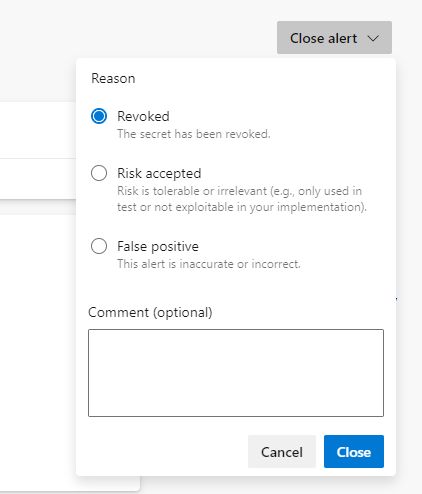Image resolution: width=422 pixels, height=494 pixels.
Task: Click blank dialog area beside Cancel button
Action: pos(163,451)
